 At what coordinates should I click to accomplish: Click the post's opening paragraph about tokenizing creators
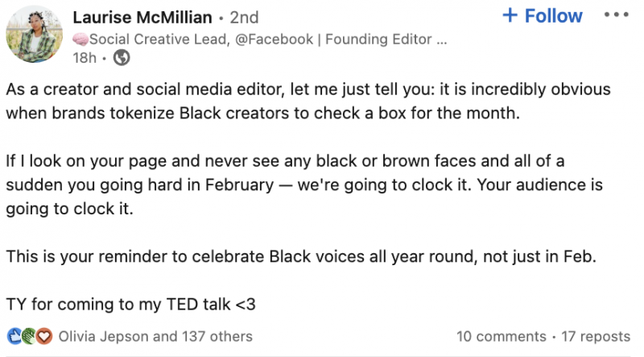pos(308,102)
